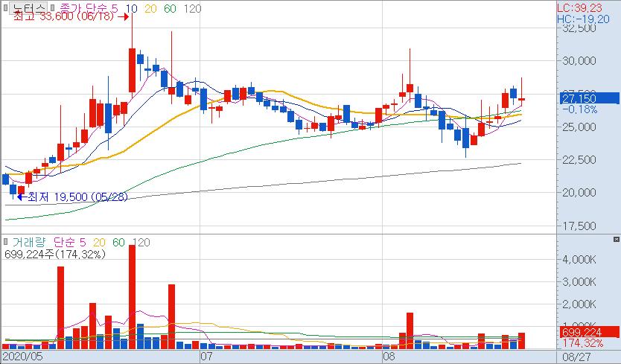Image resolution: width=621 pixels, height=364 pixels.
Task: Click the 22,500 price axis label
Action: pos(579,159)
